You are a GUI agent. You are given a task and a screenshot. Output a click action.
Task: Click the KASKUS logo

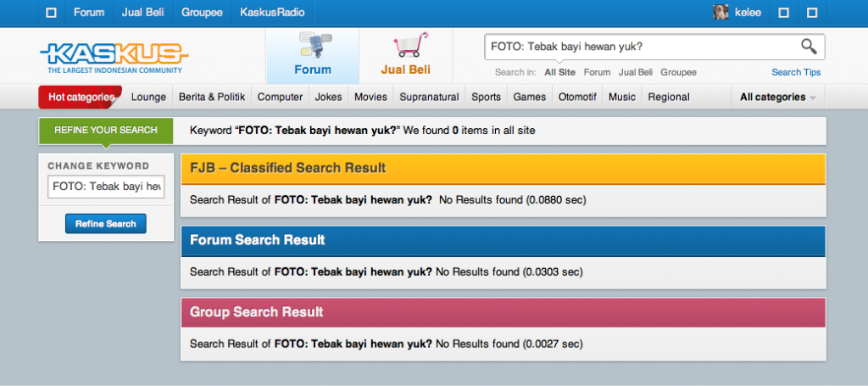114,54
